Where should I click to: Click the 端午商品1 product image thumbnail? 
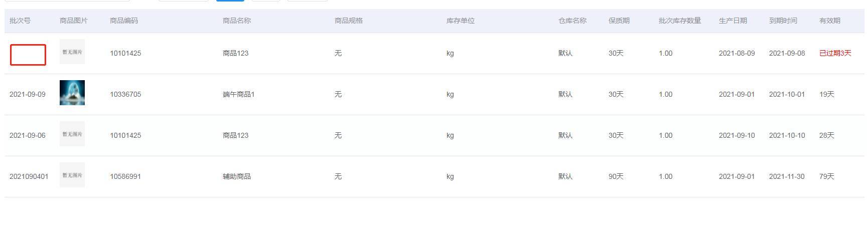(72, 93)
